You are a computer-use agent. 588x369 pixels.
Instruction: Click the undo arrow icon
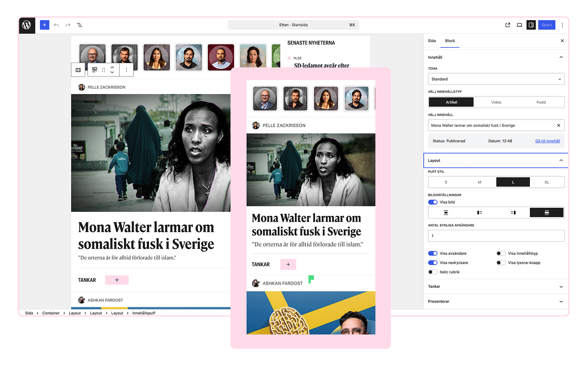point(56,25)
